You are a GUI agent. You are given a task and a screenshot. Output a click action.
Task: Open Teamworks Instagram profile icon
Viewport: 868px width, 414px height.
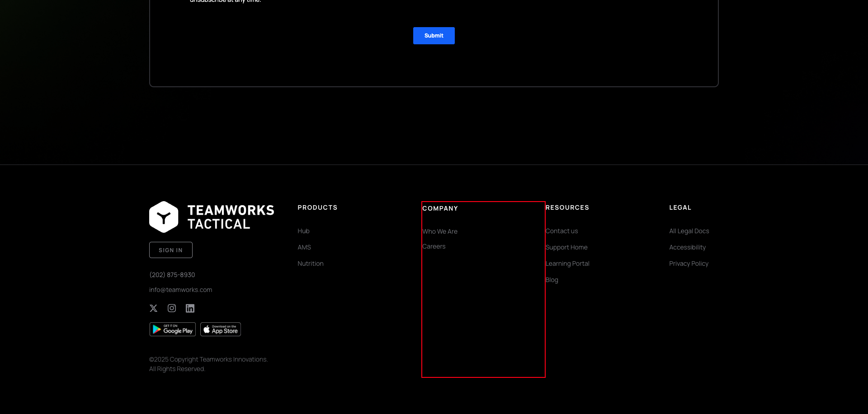click(171, 308)
